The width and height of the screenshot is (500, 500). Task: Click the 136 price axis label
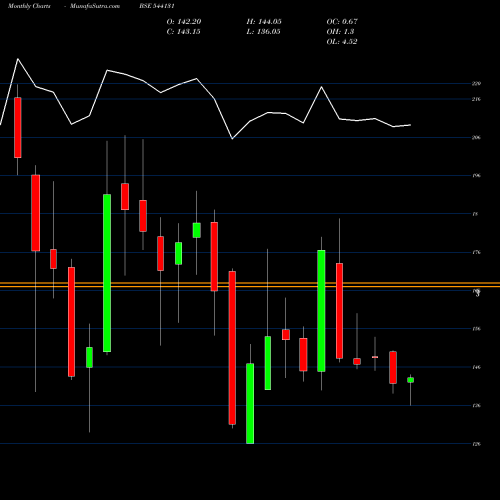[x=476, y=406]
